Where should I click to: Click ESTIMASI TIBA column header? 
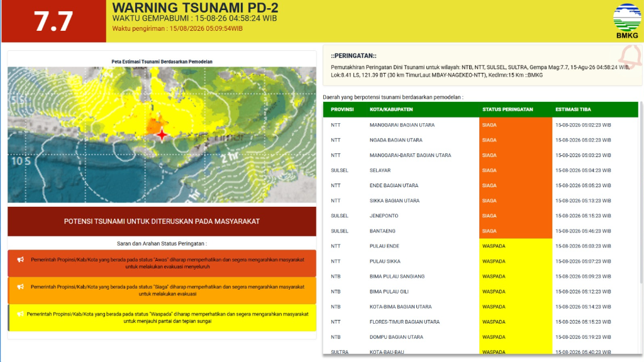coord(573,109)
